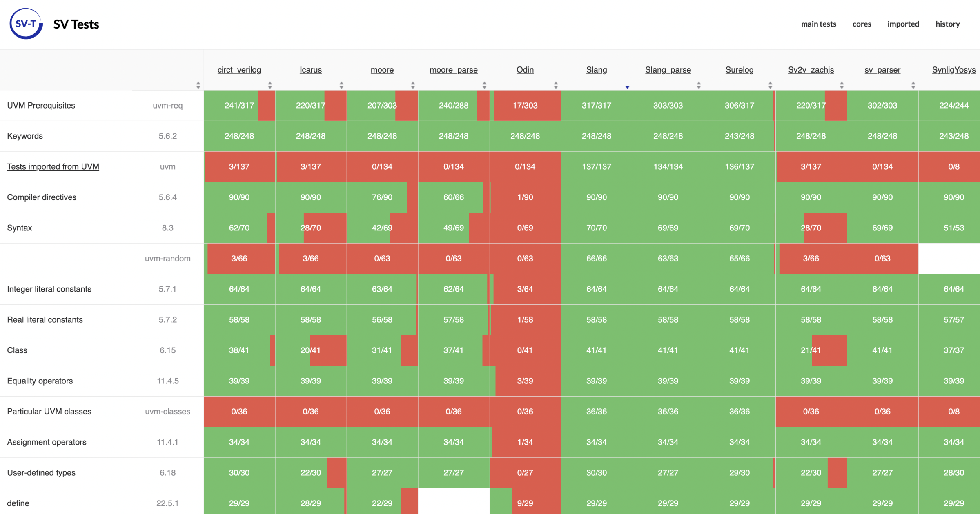
Task: Sort by Odin column arrows
Action: 556,85
